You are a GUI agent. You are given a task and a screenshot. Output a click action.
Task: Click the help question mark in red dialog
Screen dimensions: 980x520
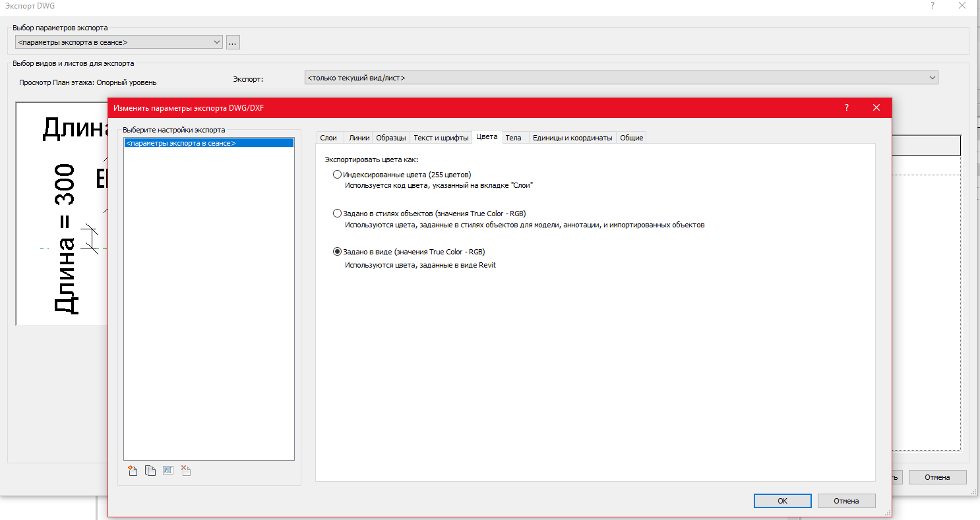coord(847,107)
